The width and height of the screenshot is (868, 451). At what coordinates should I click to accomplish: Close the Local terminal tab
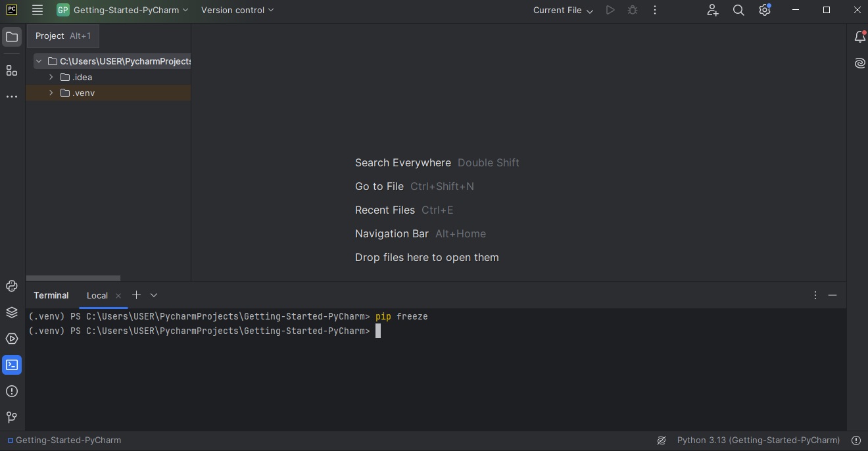coord(118,296)
